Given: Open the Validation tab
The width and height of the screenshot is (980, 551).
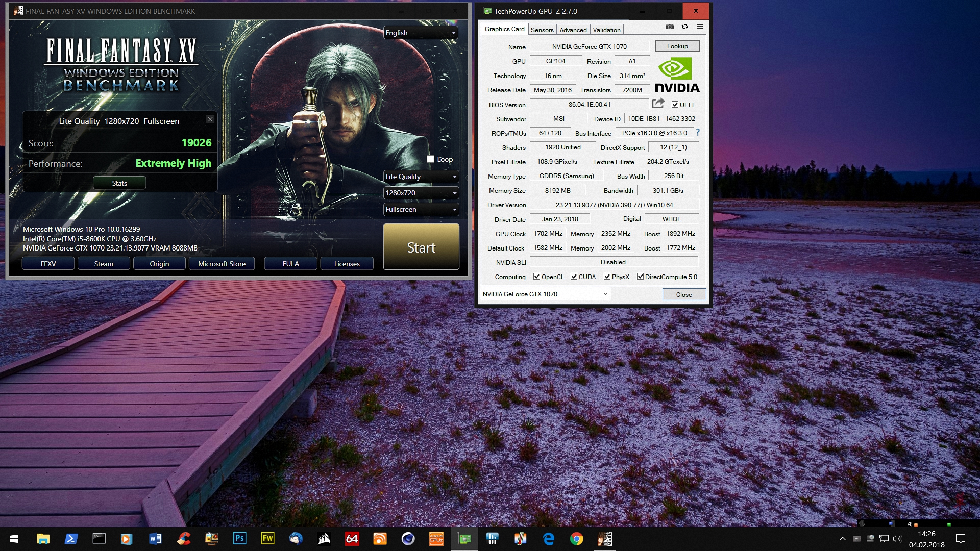Looking at the screenshot, I should (606, 30).
